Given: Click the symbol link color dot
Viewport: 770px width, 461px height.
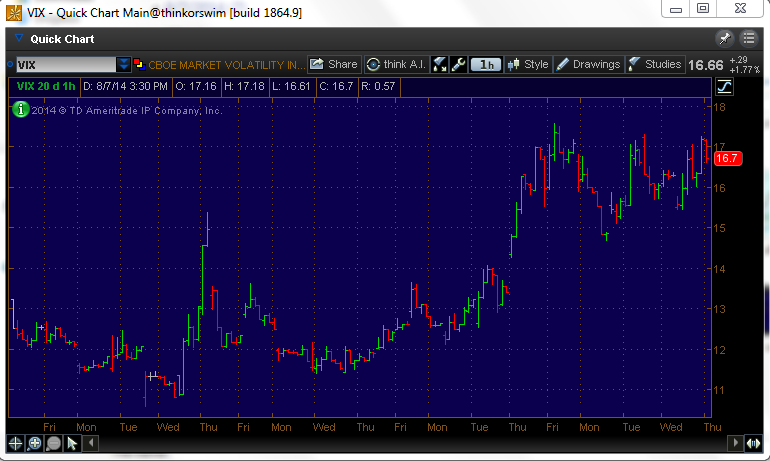Looking at the screenshot, I should click(x=10, y=64).
